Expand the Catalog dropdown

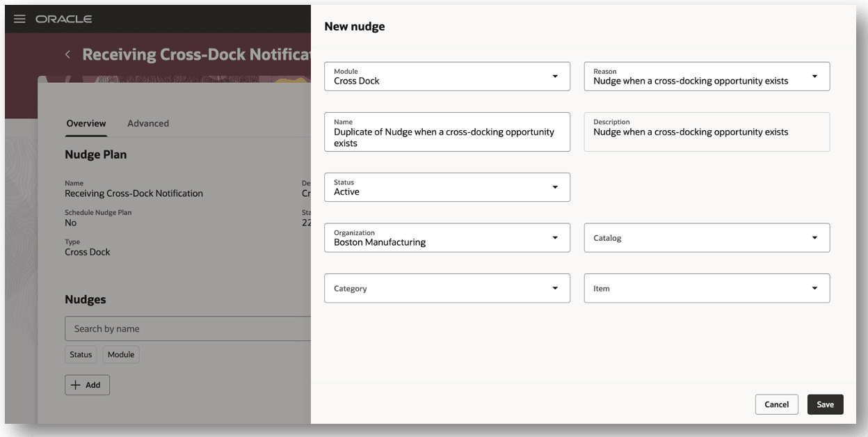[814, 238]
